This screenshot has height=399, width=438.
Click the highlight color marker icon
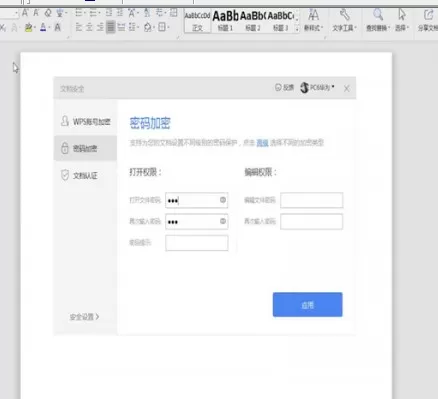pyautogui.click(x=28, y=27)
